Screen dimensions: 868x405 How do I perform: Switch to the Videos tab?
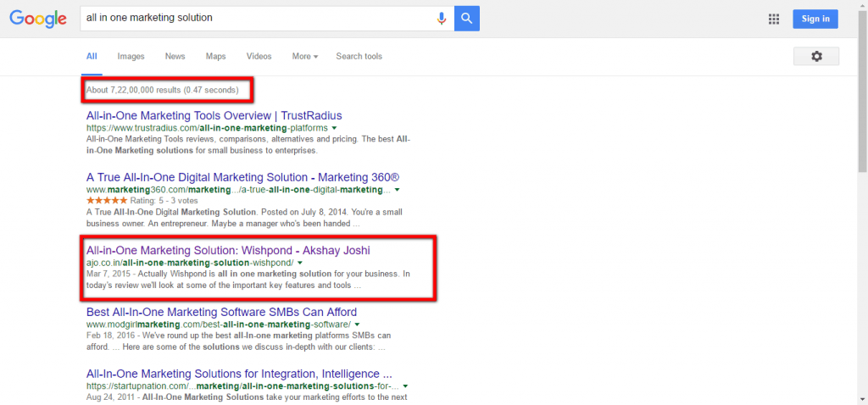click(259, 57)
